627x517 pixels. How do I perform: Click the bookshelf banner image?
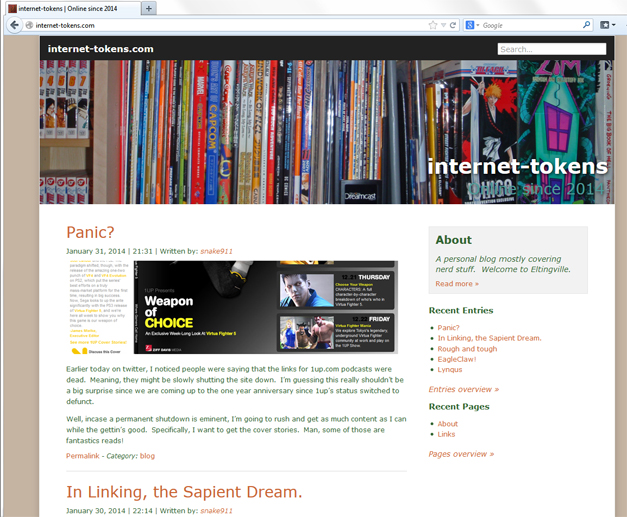click(x=327, y=132)
